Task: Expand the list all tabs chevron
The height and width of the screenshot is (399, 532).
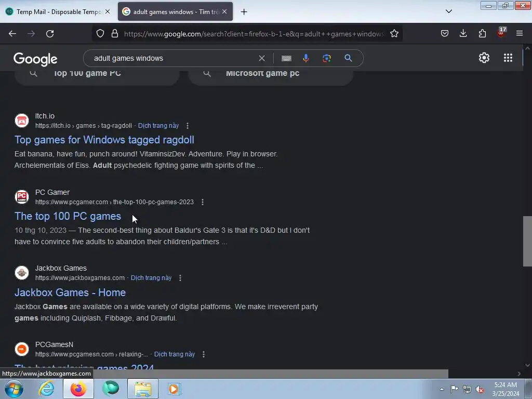Action: [448, 11]
